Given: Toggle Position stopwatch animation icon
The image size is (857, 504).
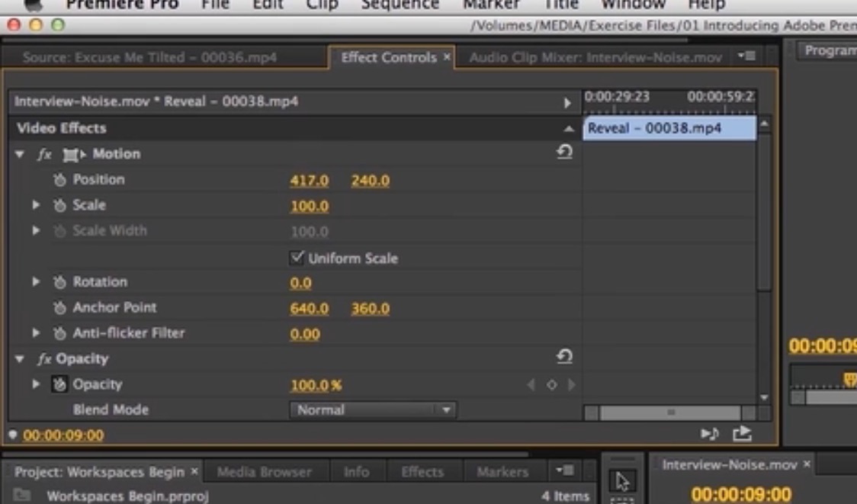Looking at the screenshot, I should click(59, 179).
